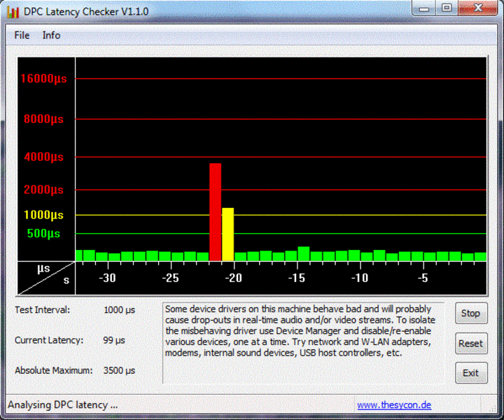
Task: Click the -5 time axis label
Action: pyautogui.click(x=423, y=278)
